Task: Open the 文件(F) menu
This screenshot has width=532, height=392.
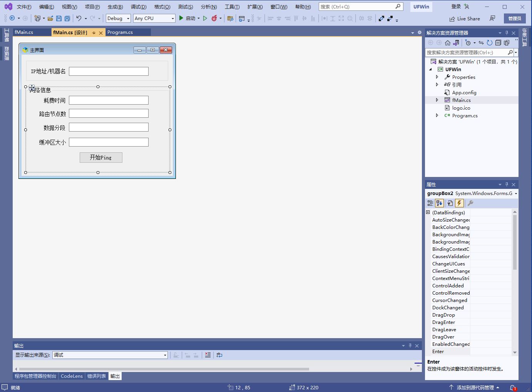Action: coord(24,7)
